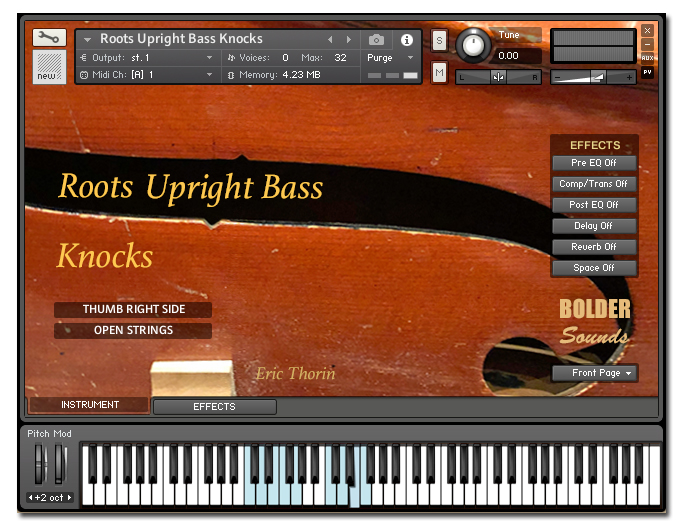
Task: Toggle the AUX sends button
Action: [647, 57]
